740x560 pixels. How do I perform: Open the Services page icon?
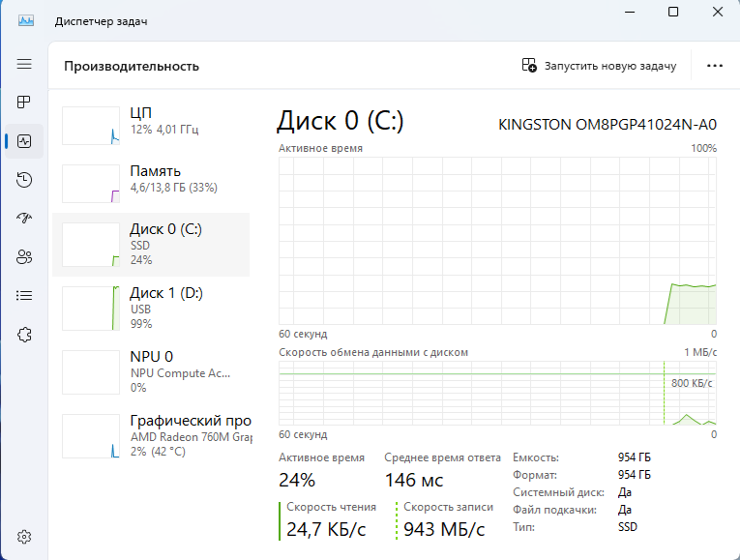24,334
